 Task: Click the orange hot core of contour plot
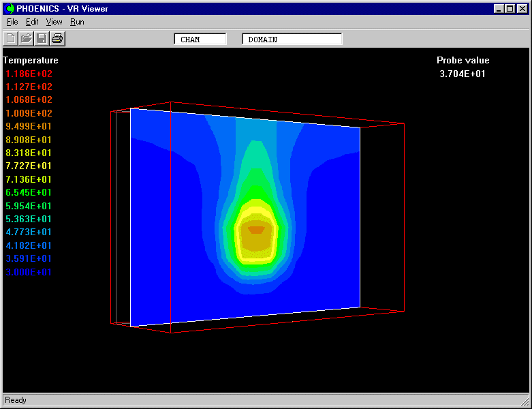[x=256, y=230]
